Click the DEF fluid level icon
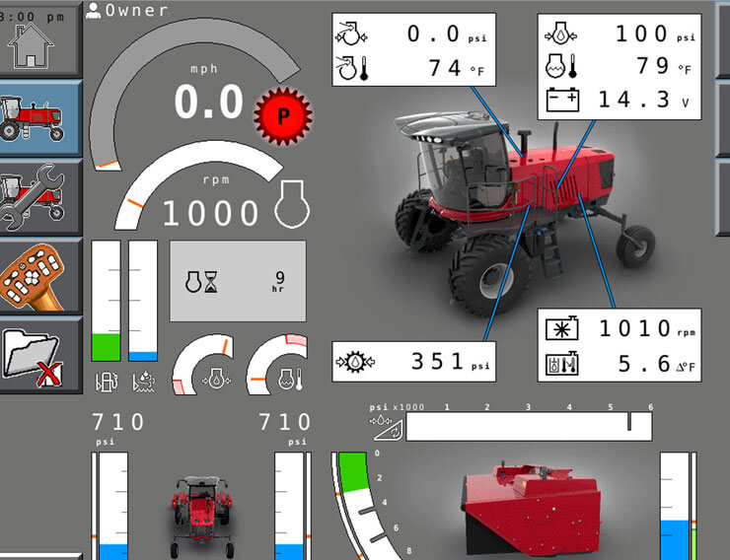Screen dimensions: 730x560 (143, 379)
